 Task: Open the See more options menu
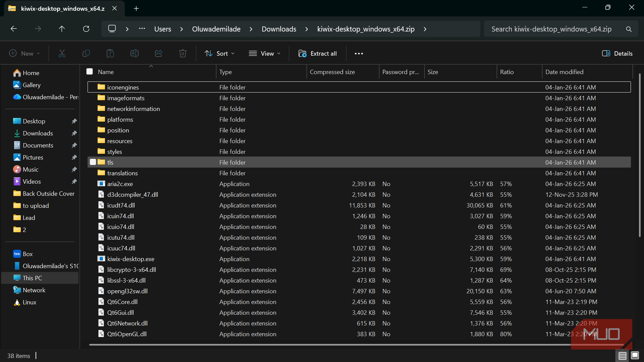coord(359,53)
